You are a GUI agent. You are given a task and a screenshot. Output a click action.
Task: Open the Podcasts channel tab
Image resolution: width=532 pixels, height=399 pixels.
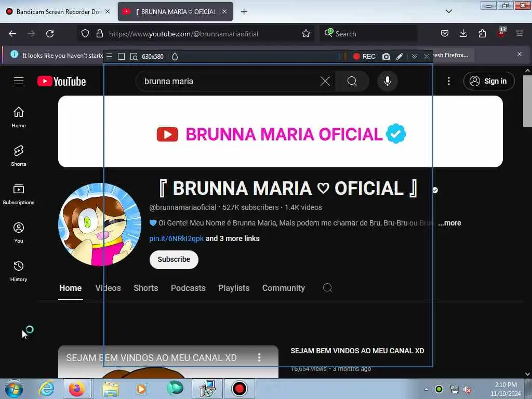point(188,288)
